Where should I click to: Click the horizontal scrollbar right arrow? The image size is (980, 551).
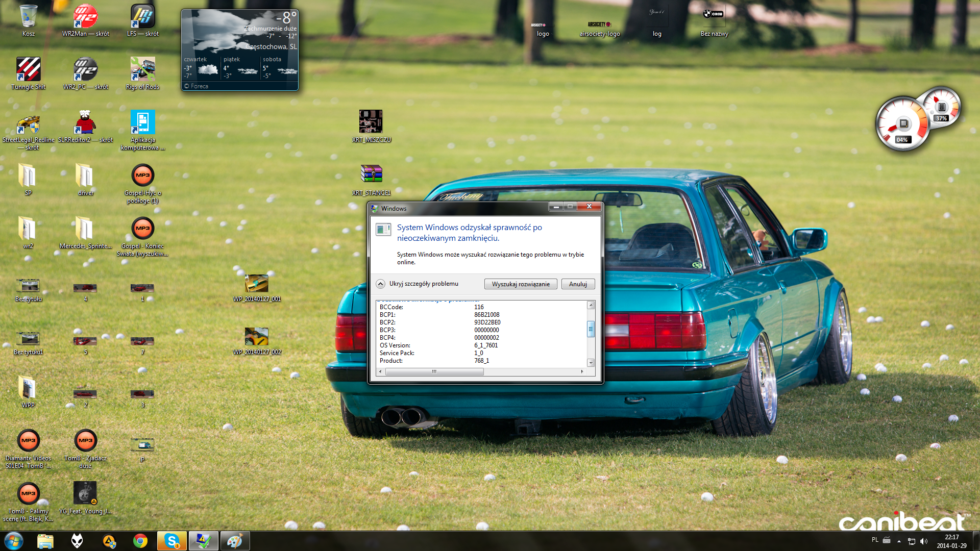(582, 371)
